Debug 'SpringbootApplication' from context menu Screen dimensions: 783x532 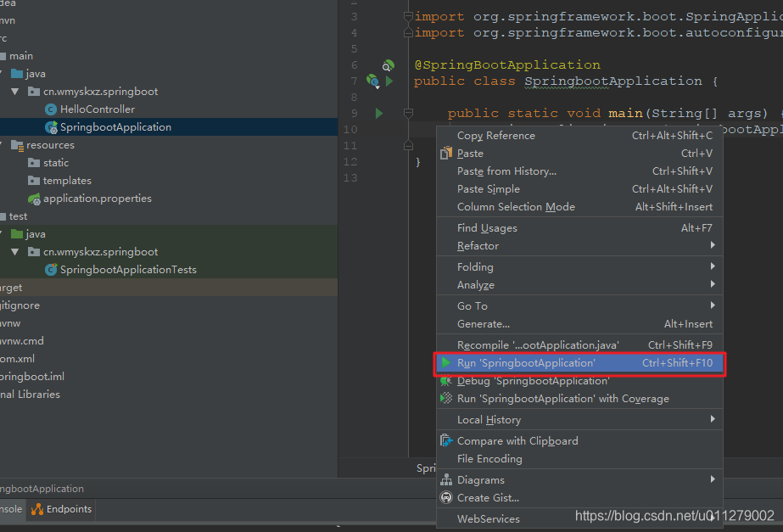[579, 381]
